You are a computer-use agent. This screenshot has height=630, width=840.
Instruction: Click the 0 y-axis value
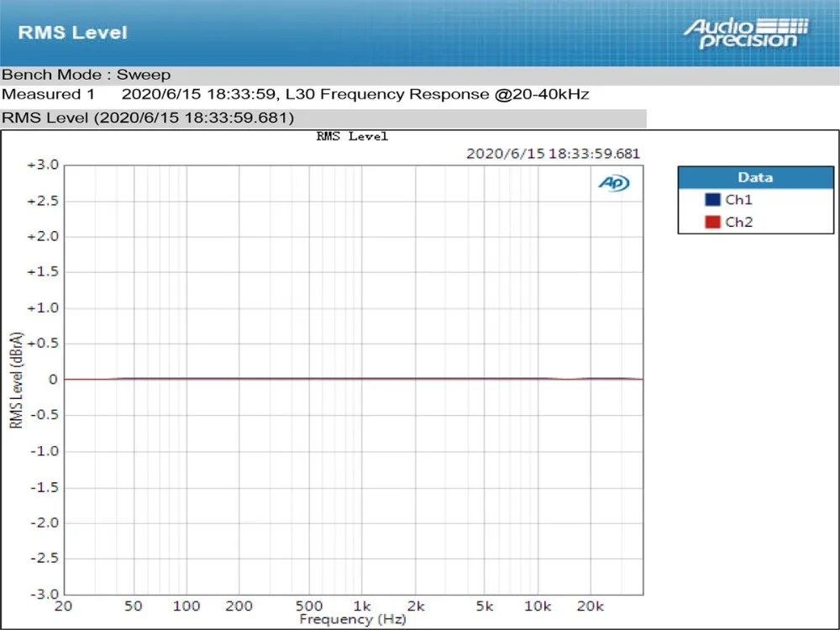pyautogui.click(x=52, y=380)
